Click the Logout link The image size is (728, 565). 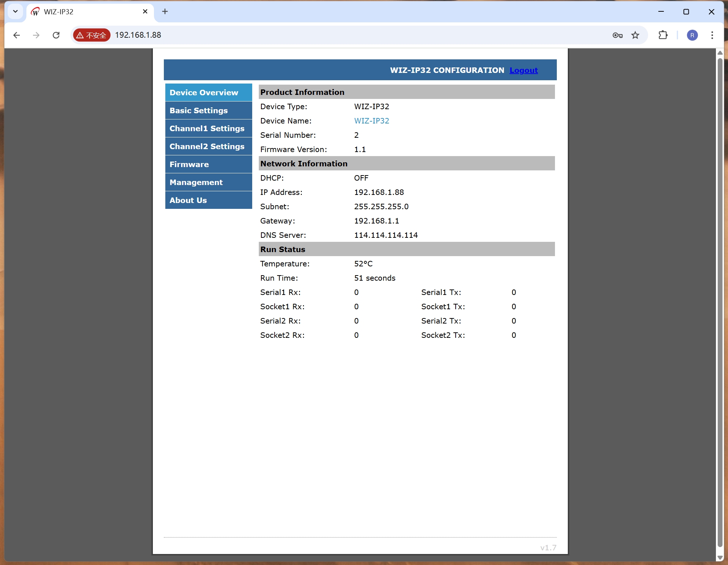point(523,70)
